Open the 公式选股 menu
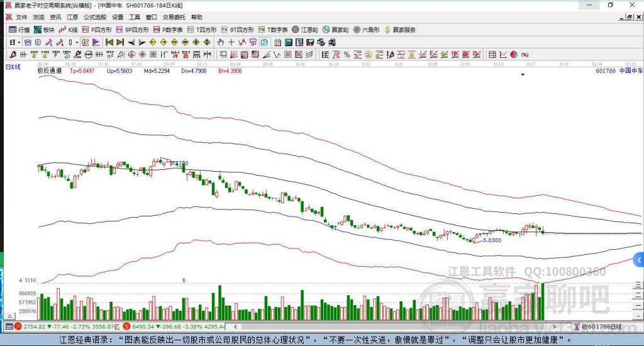This screenshot has width=644, height=346. pyautogui.click(x=95, y=17)
